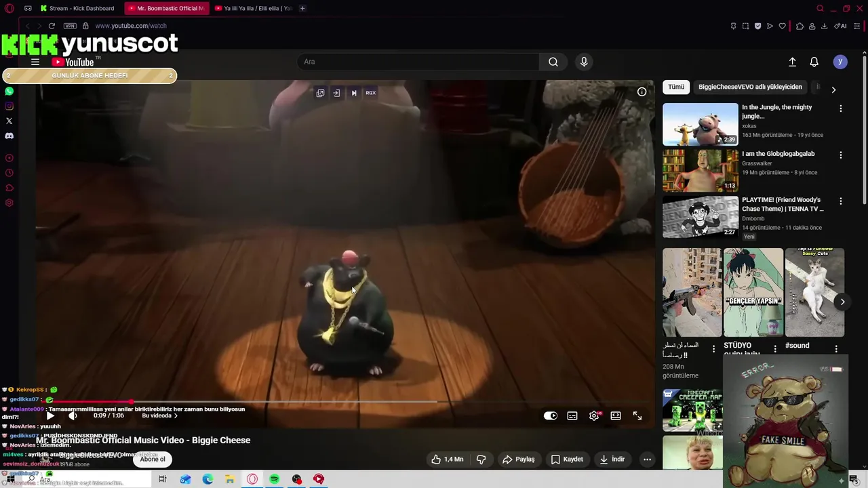Open Spotify from the Windows taskbar
This screenshot has height=488, width=868.
pyautogui.click(x=274, y=479)
